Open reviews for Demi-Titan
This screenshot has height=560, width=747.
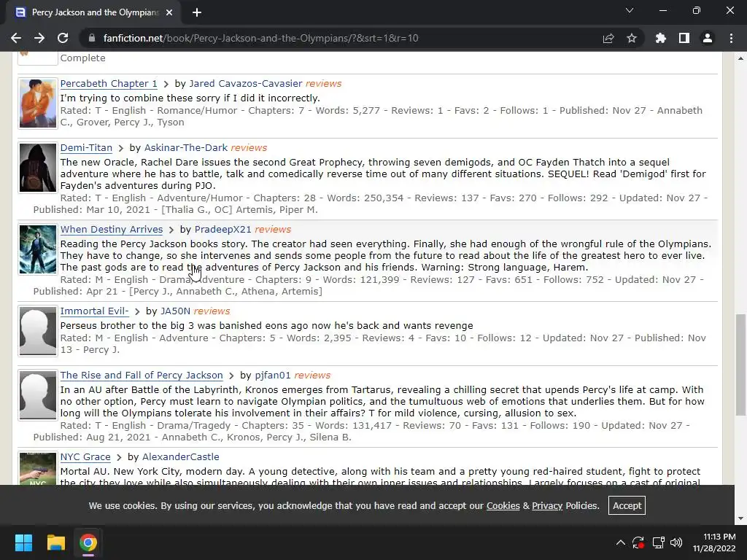coord(249,147)
